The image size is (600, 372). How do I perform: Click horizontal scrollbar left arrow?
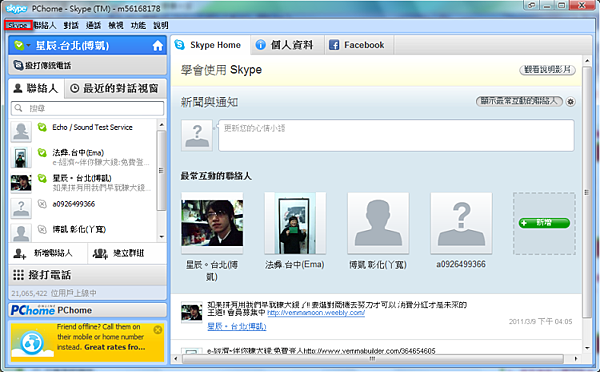(x=176, y=359)
